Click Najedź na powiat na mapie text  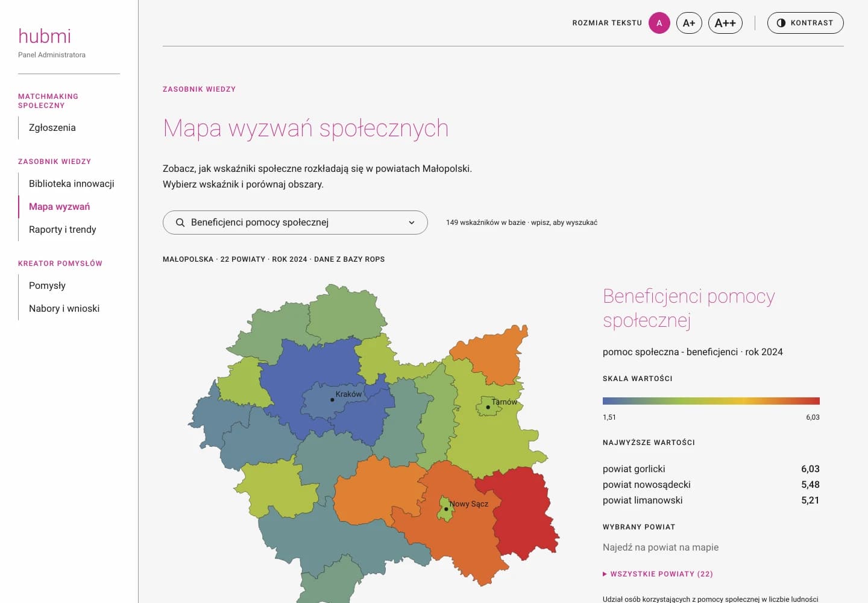click(x=661, y=548)
